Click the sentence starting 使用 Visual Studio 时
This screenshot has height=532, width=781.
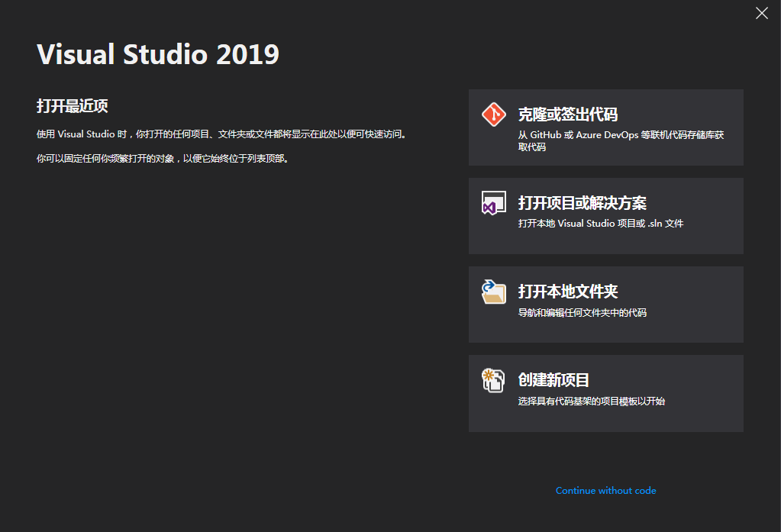(222, 134)
